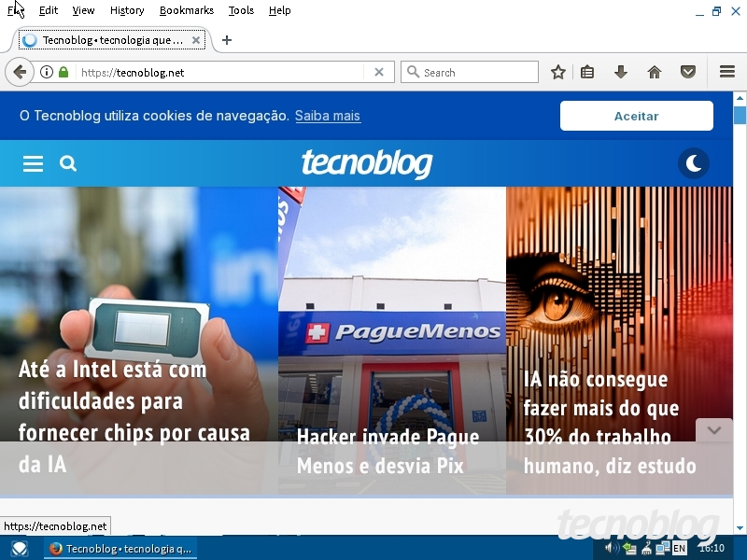Image resolution: width=747 pixels, height=560 pixels.
Task: Expand more stories with the circular down chevron
Action: click(714, 430)
